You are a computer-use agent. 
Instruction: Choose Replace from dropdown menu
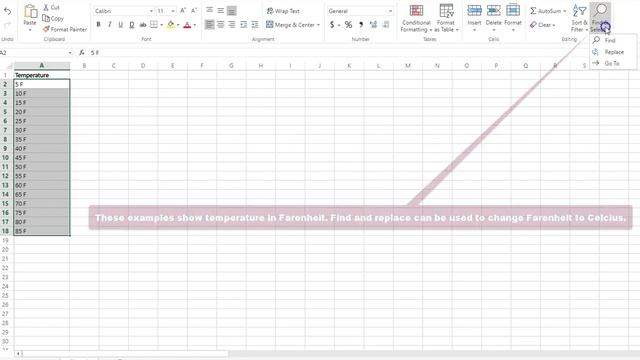[613, 52]
